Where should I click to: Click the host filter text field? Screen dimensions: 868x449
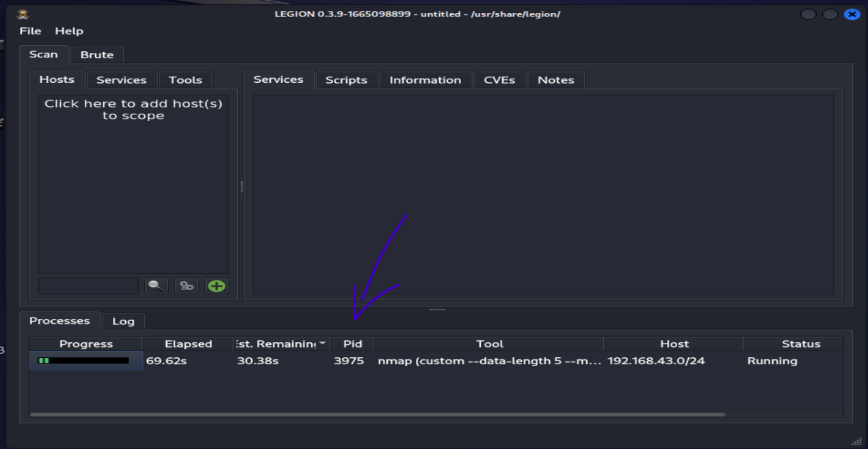point(88,286)
